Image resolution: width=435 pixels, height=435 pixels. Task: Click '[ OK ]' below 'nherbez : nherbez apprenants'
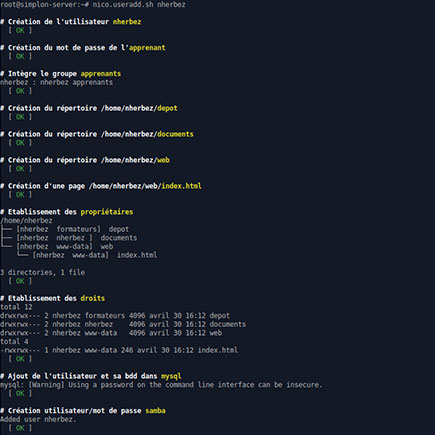tap(20, 91)
